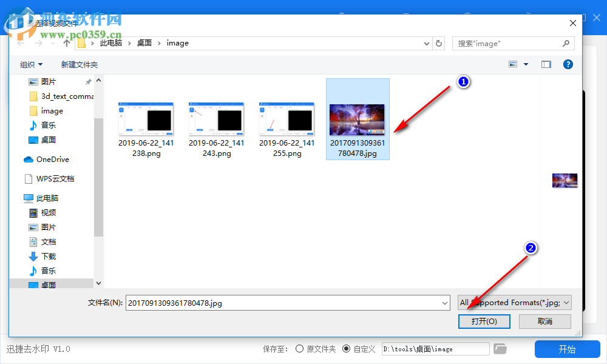
Task: Click the 文件名 input field
Action: [288, 303]
